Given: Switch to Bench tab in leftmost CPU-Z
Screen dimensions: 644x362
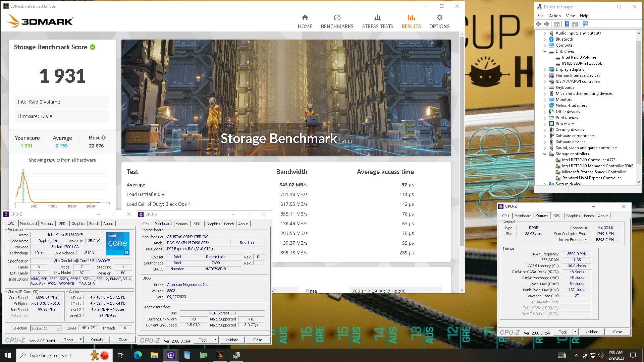Looking at the screenshot, I should 94,224.
